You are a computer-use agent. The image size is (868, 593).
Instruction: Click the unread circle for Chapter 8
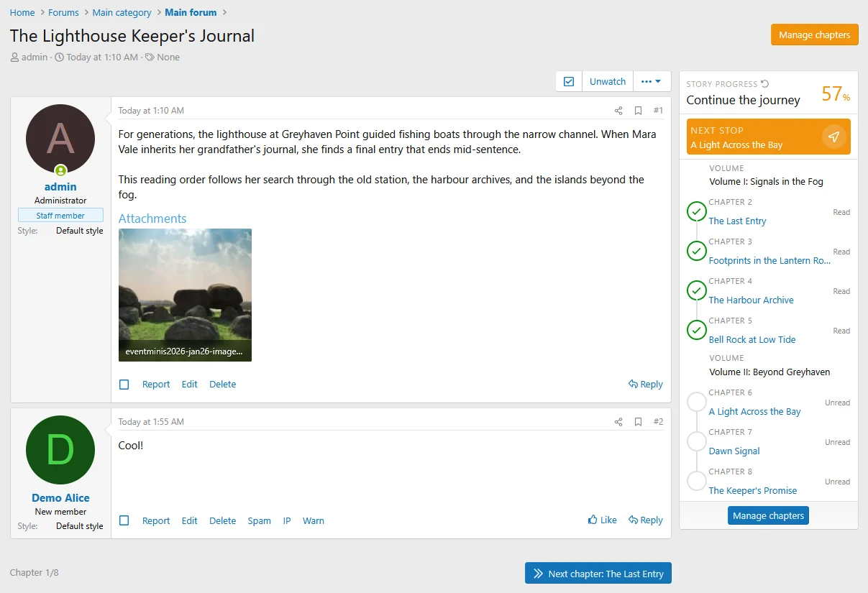(697, 481)
